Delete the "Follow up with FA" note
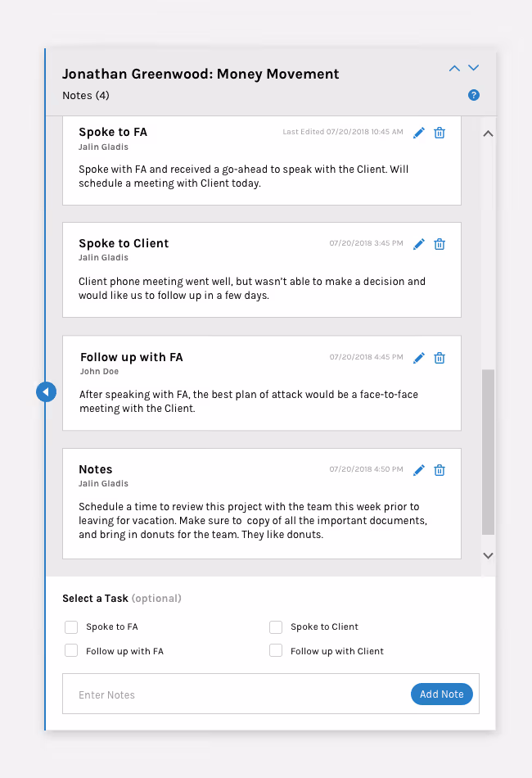The width and height of the screenshot is (532, 778). 440,357
